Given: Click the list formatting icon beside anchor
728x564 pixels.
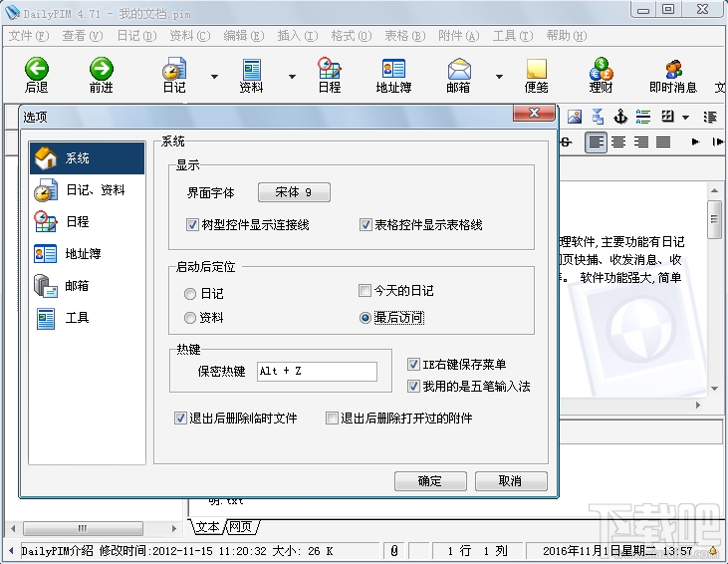Looking at the screenshot, I should click(643, 117).
